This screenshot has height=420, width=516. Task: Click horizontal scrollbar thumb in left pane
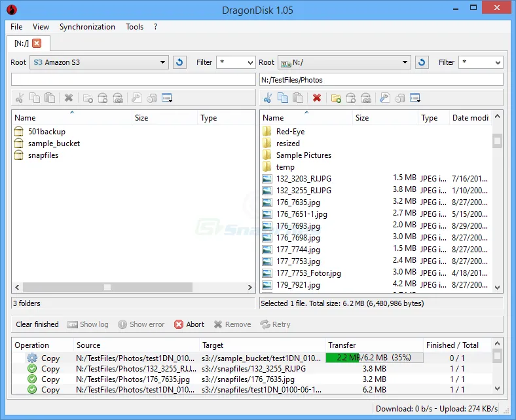tap(107, 287)
